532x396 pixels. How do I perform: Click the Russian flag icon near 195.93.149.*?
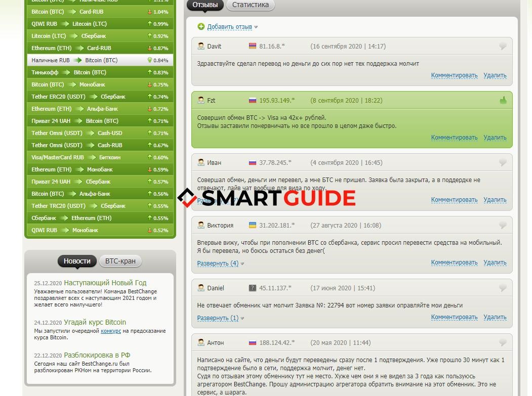[x=253, y=100]
